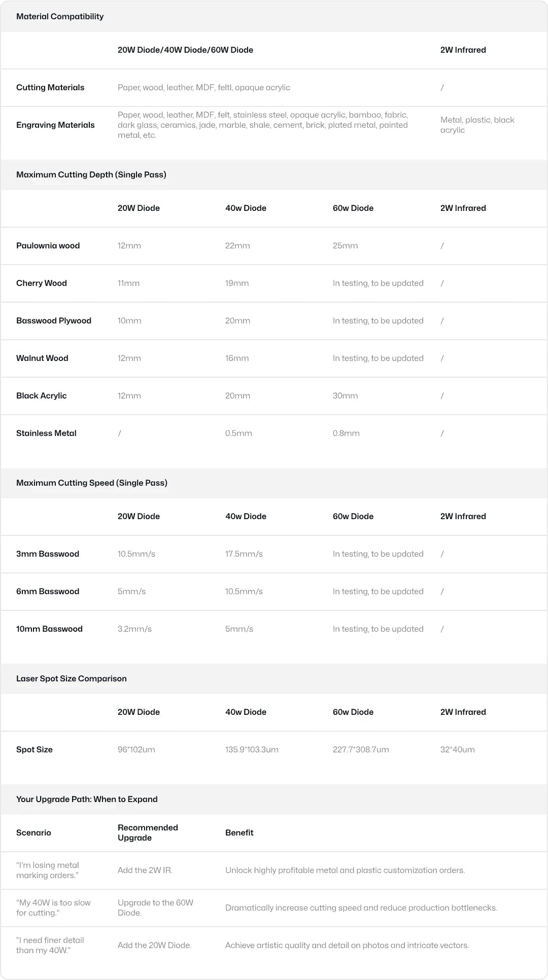The width and height of the screenshot is (548, 980).
Task: Select the 10mm Basswood row label
Action: point(49,629)
